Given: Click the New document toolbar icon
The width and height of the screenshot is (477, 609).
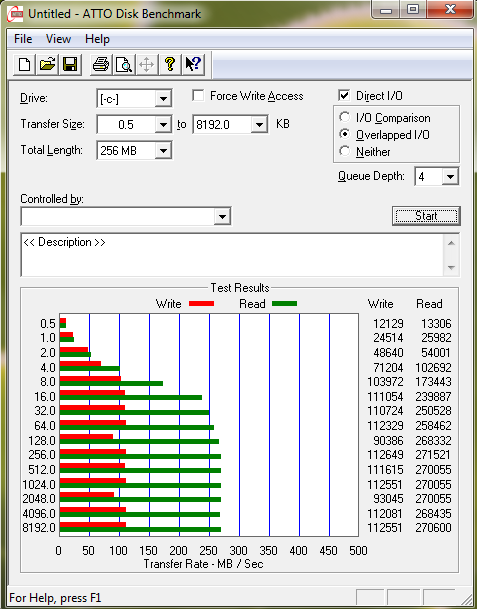Looking at the screenshot, I should 24,64.
